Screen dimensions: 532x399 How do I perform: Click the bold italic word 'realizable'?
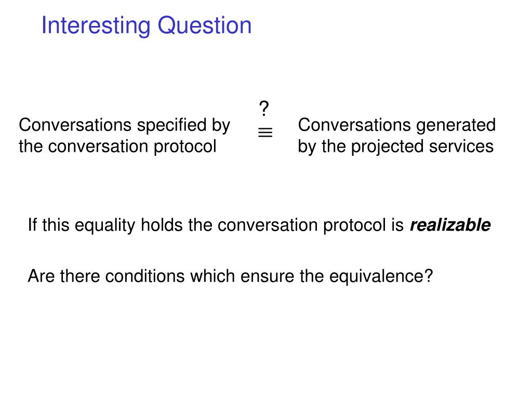point(450,225)
